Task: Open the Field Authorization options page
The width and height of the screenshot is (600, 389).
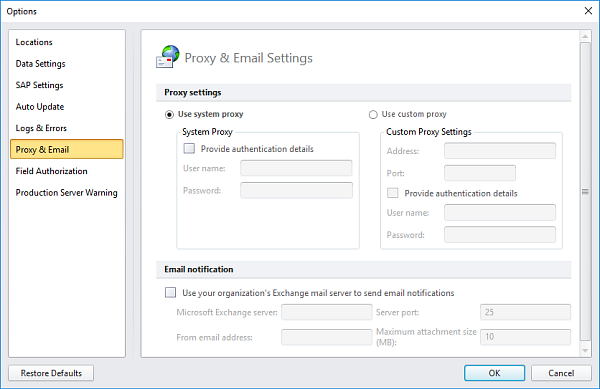Action: [x=67, y=171]
